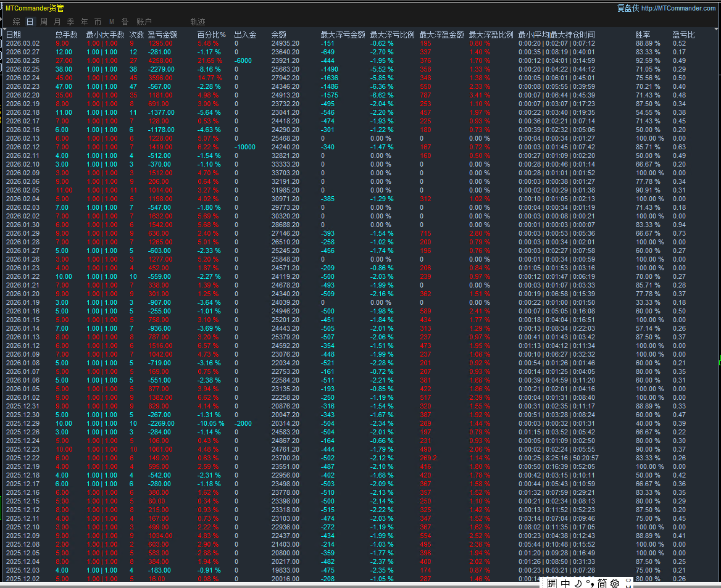Screen dimensions: 721x588
Task: Click floating loss -1636 value
Action: click(329, 78)
